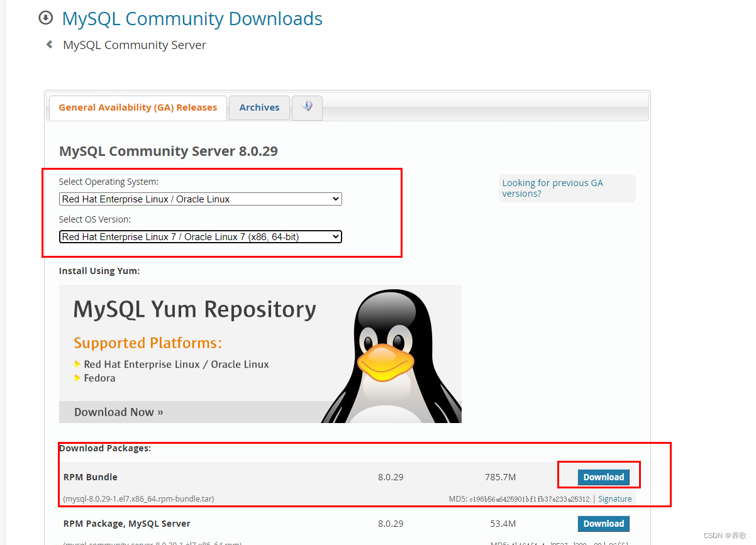Go back to MySQL Community Server
Screen dimensions: 756x545
coord(135,45)
